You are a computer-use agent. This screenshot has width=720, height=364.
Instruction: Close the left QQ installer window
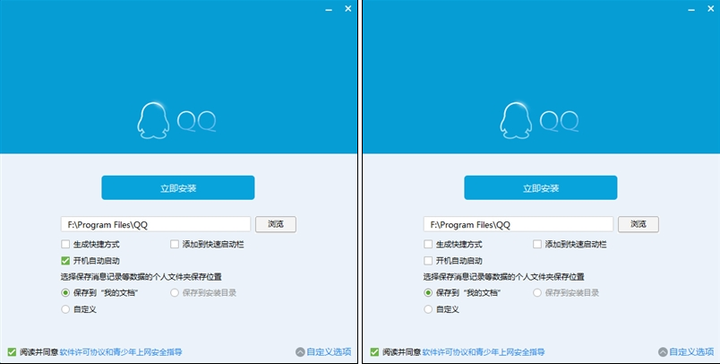[348, 8]
